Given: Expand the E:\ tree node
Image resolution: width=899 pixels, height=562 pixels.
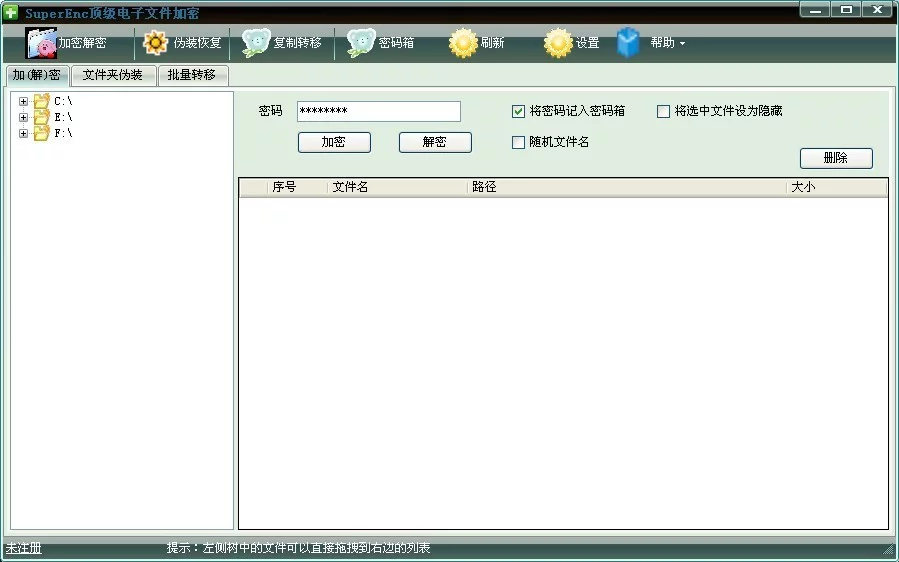Looking at the screenshot, I should [24, 118].
